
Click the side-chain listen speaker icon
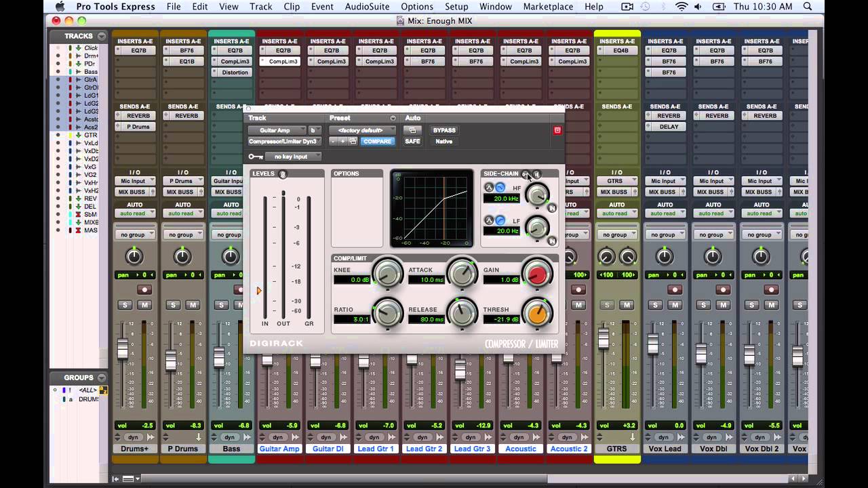(536, 174)
